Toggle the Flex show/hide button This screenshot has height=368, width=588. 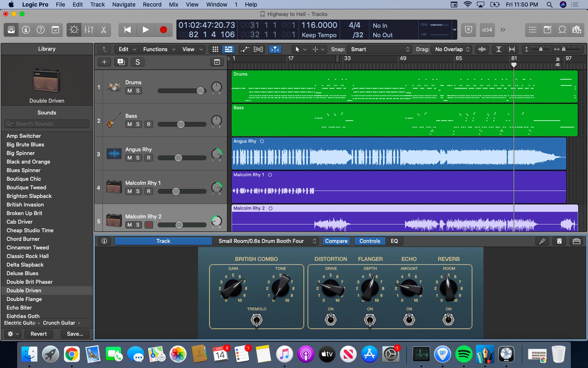click(x=258, y=49)
